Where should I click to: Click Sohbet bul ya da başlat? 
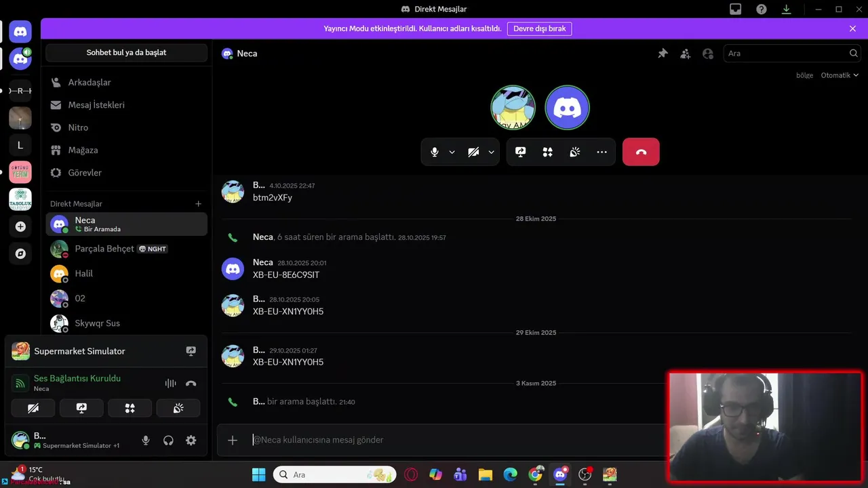point(126,52)
